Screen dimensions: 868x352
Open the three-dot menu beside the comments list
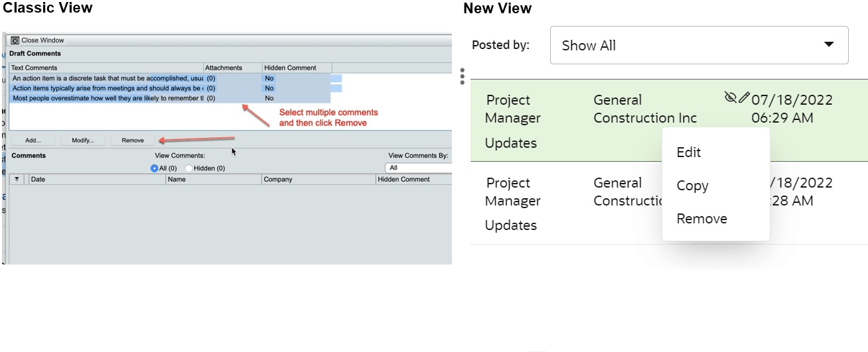click(x=462, y=76)
